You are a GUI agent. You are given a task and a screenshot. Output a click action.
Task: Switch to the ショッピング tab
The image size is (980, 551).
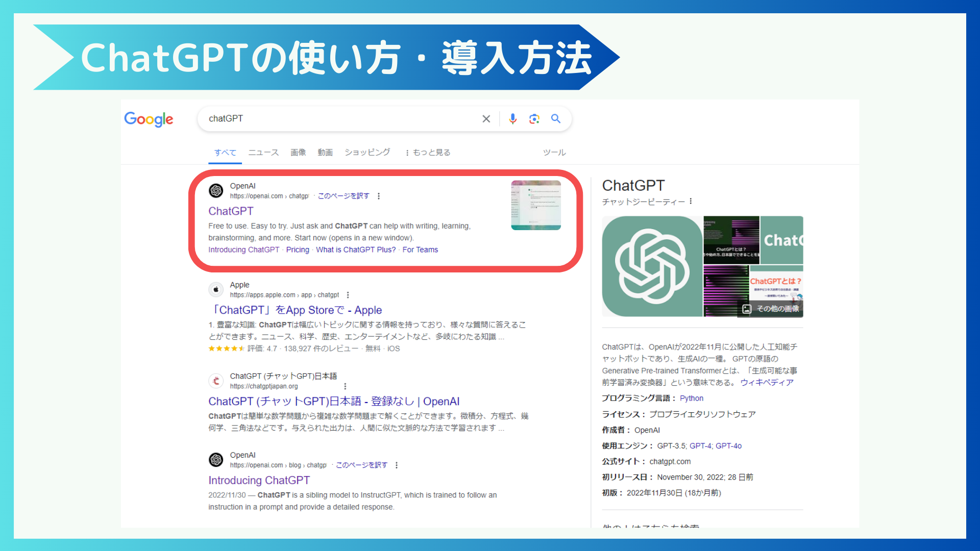pos(367,152)
